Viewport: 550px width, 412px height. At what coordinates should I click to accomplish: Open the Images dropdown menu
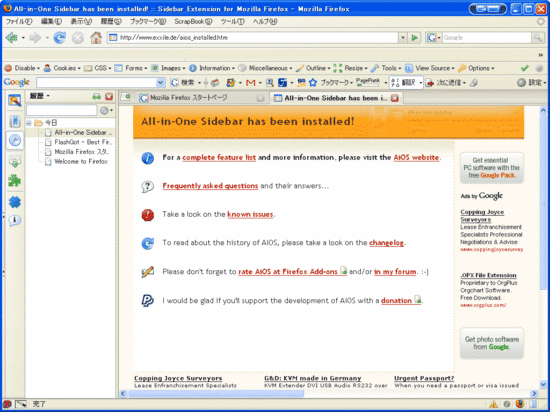coord(168,68)
